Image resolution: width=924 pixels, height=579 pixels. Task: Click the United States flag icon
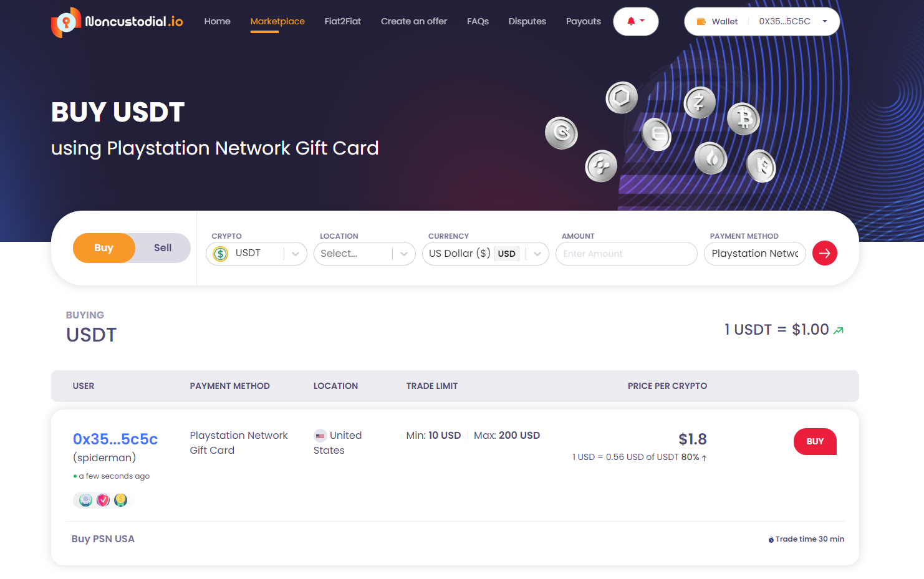point(320,436)
